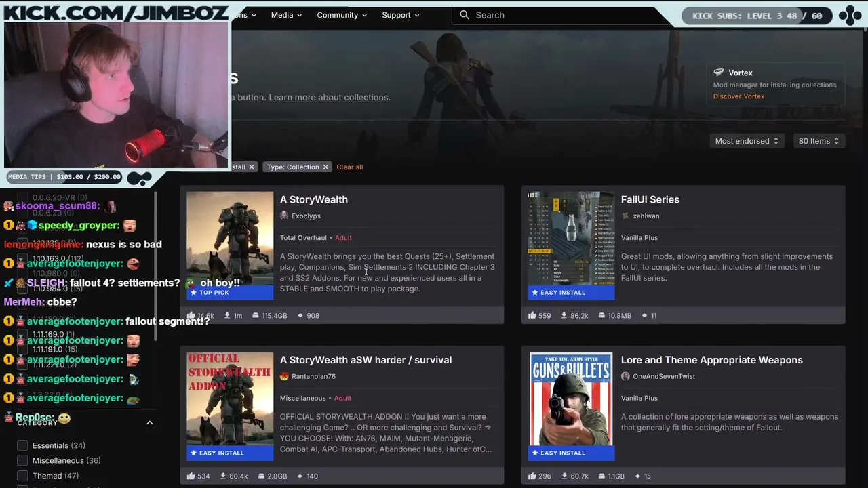Tick the 1.10.984.0 game version checkbox

coord(22,289)
